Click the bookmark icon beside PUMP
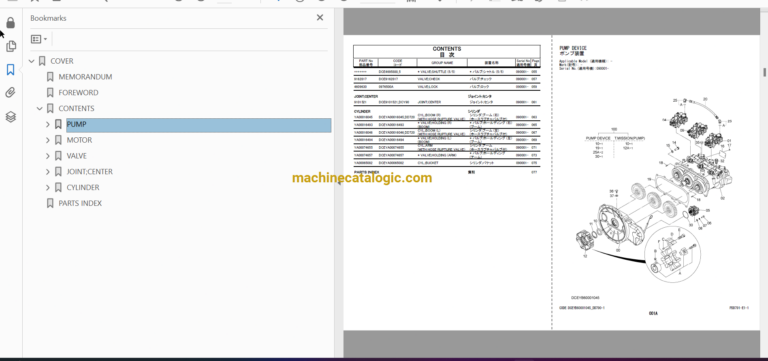 coord(58,124)
